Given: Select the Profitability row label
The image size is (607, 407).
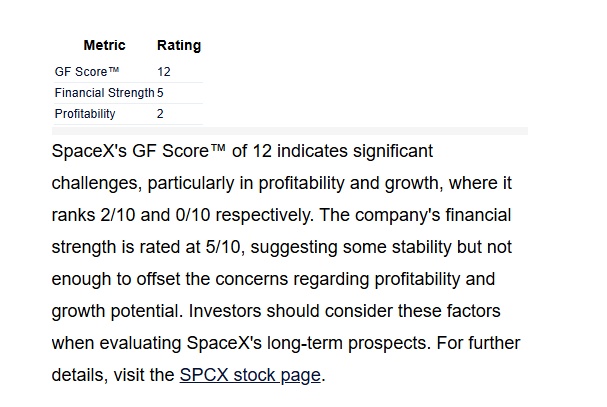Looking at the screenshot, I should click(x=85, y=113).
